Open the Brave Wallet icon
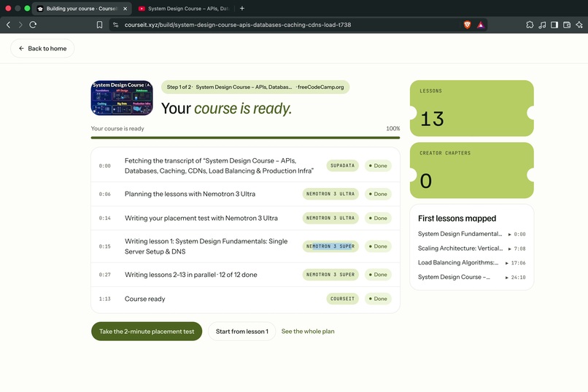The image size is (588, 392). [567, 25]
